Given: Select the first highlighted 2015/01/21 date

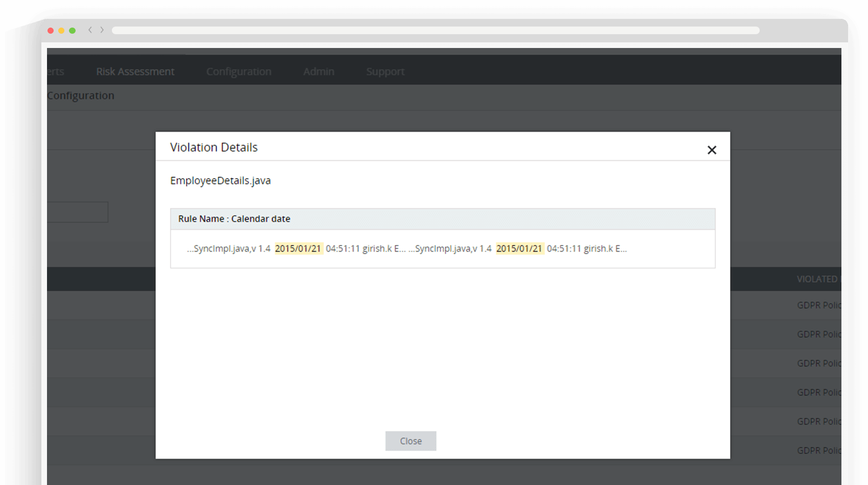Looking at the screenshot, I should click(x=298, y=249).
